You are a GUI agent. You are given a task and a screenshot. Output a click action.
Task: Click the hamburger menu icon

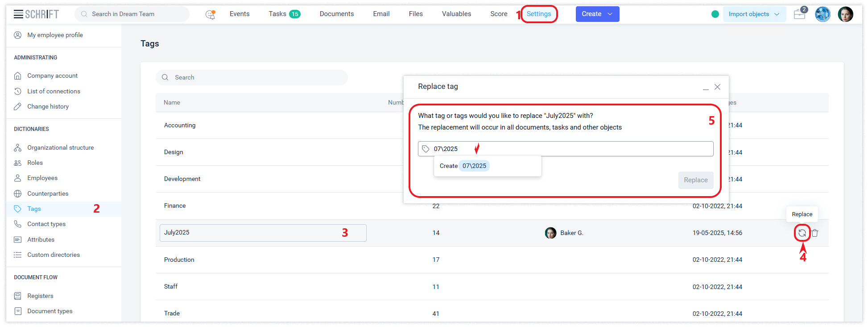(18, 14)
